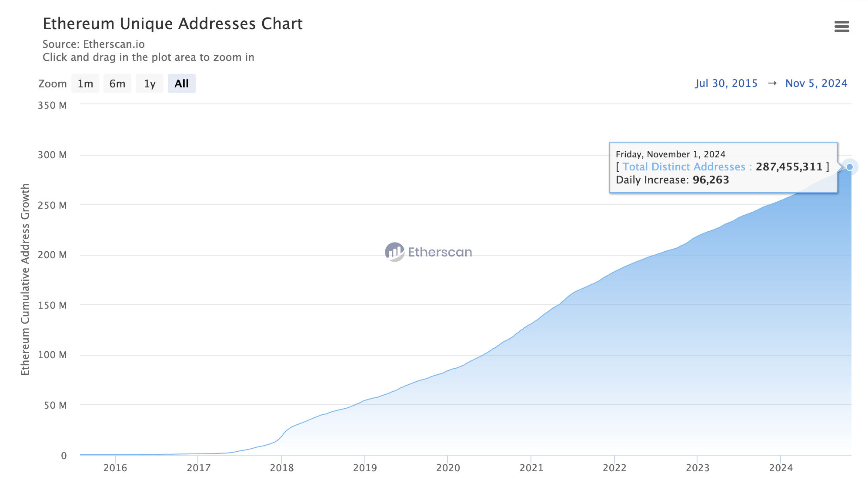868x493 pixels.
Task: Click the tooltip date Friday, November 1, 2024
Action: [671, 154]
